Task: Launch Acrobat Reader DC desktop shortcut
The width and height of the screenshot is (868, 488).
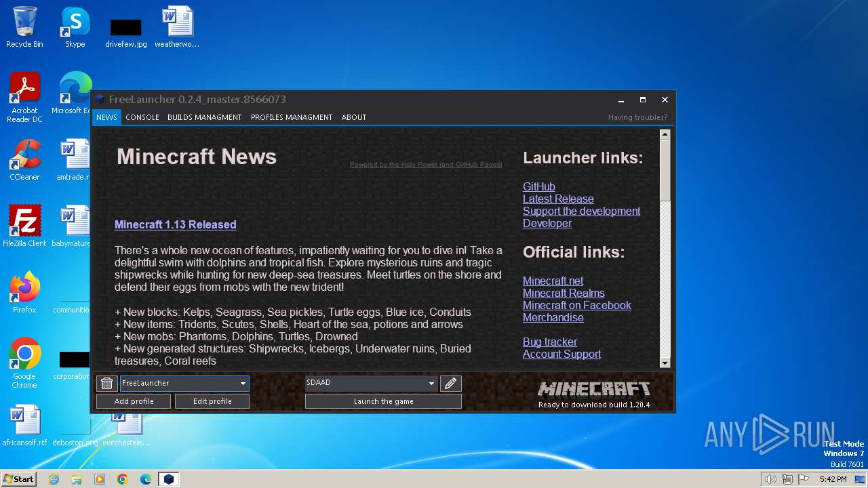Action: point(24,98)
